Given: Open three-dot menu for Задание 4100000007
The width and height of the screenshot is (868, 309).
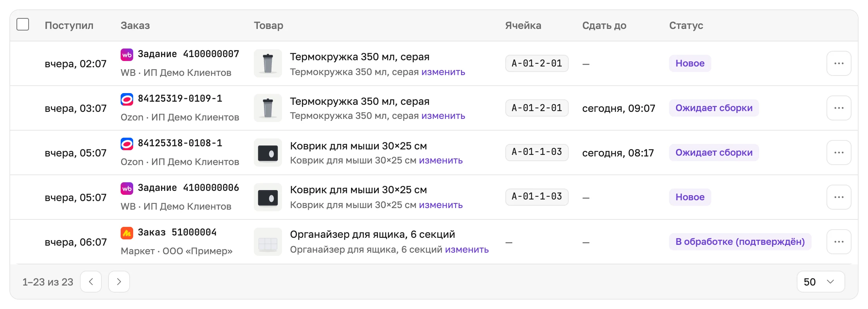Looking at the screenshot, I should pos(839,63).
